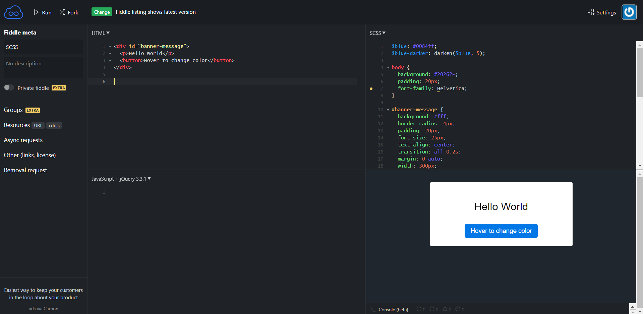Image resolution: width=644 pixels, height=314 pixels.
Task: Fold the #banner-message block in SCSS
Action: click(x=388, y=110)
